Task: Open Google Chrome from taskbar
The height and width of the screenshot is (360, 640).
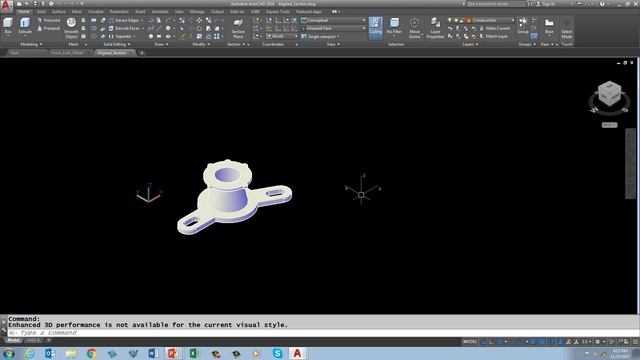Action: click(x=91, y=353)
